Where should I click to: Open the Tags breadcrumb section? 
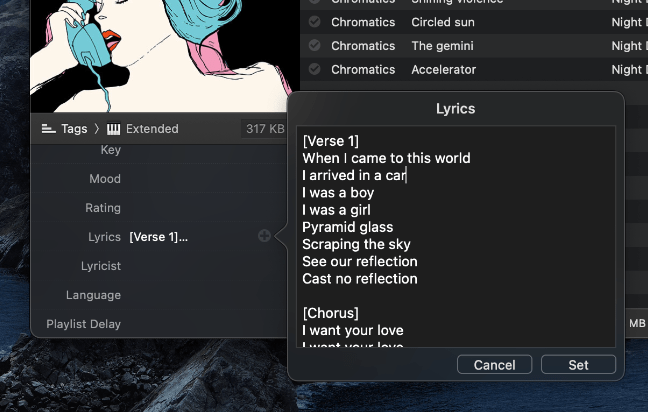[74, 129]
